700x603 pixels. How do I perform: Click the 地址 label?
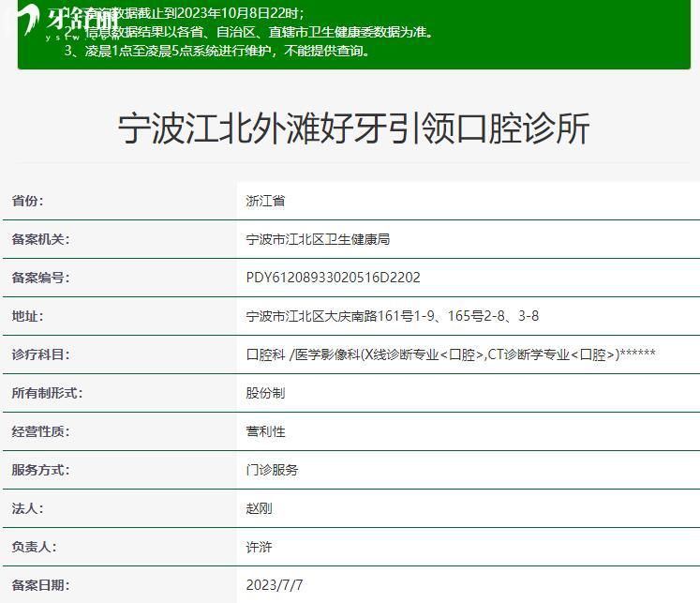coord(28,316)
